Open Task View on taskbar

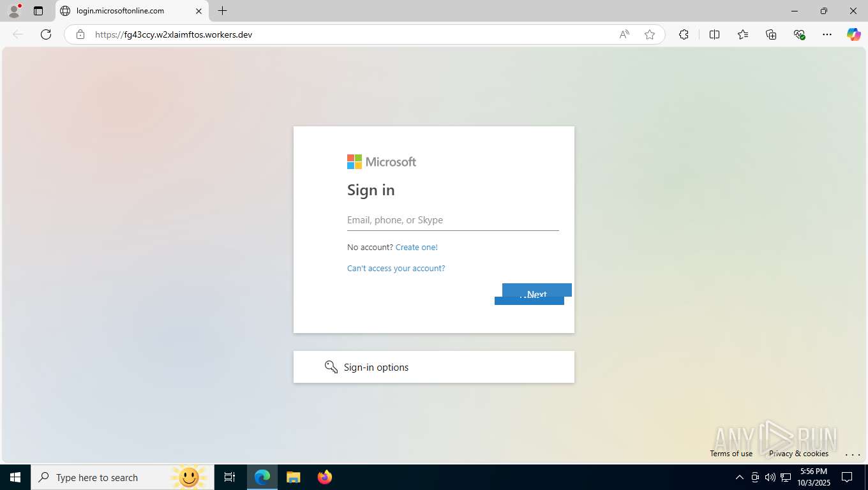230,477
